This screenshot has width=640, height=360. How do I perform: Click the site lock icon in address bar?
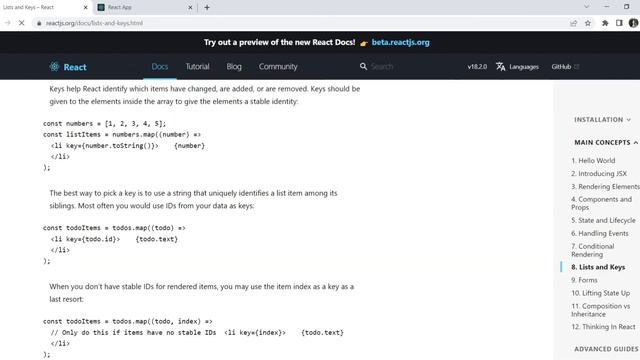39,23
